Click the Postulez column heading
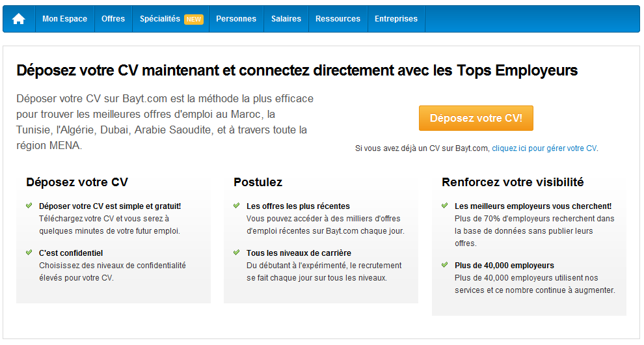Screen dimensions: 644x345 coord(258,182)
